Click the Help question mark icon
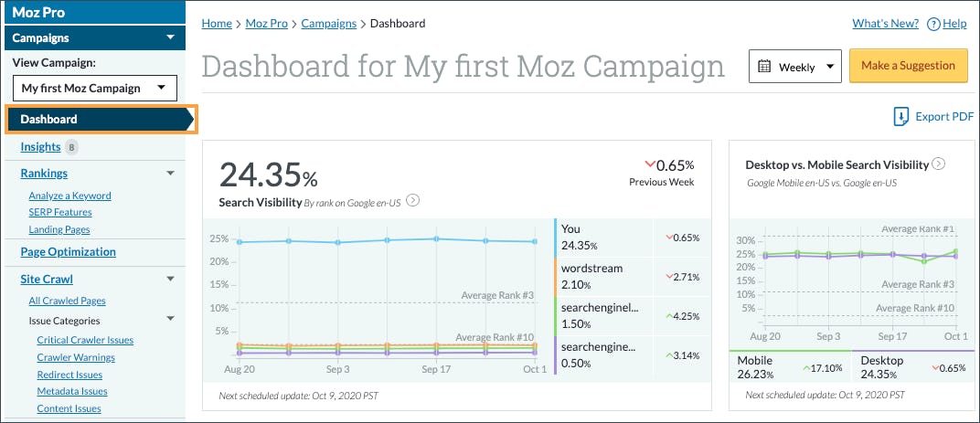The width and height of the screenshot is (980, 423). coord(933,24)
